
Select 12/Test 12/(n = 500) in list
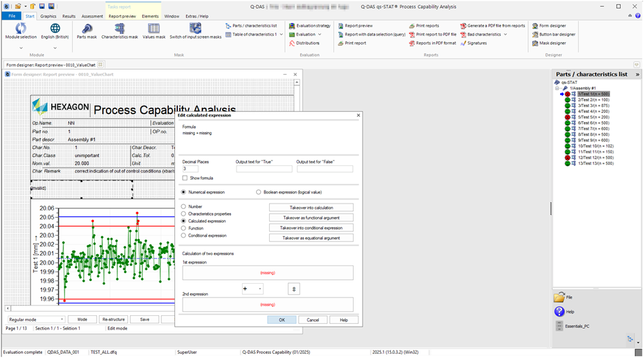[x=596, y=157]
